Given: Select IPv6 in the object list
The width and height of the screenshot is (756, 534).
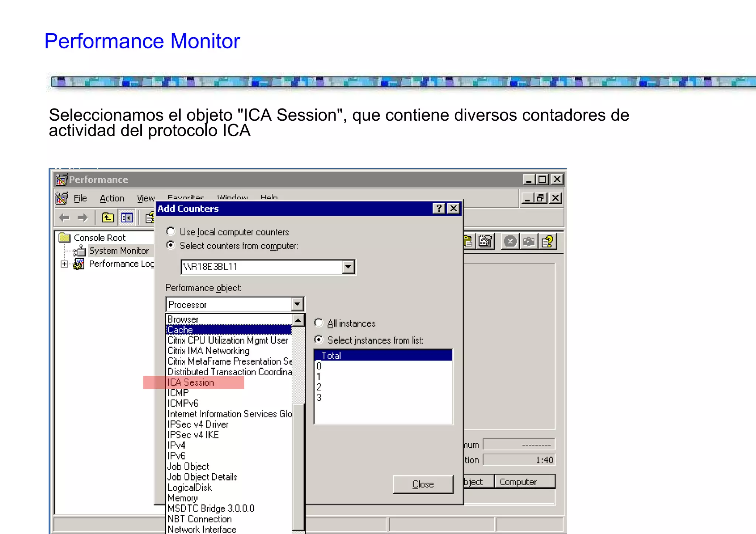Looking at the screenshot, I should tap(229, 456).
